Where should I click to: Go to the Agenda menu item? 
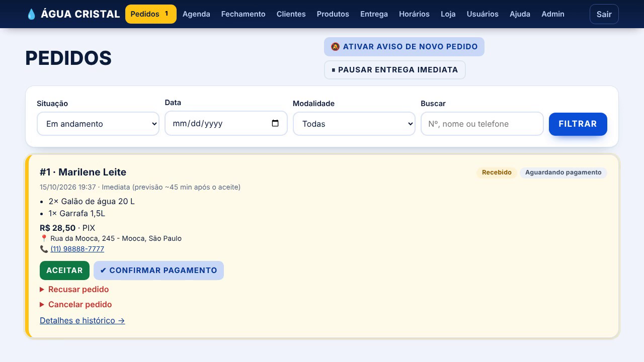click(x=196, y=14)
